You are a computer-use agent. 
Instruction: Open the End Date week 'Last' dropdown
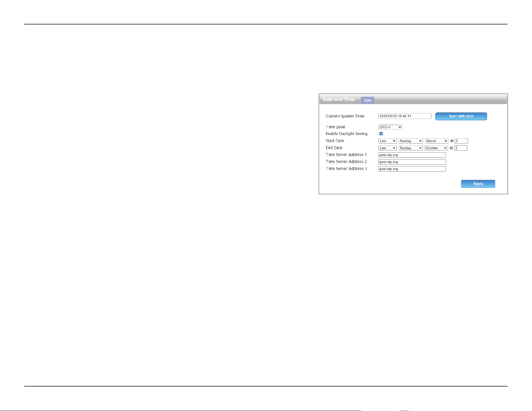tap(387, 148)
